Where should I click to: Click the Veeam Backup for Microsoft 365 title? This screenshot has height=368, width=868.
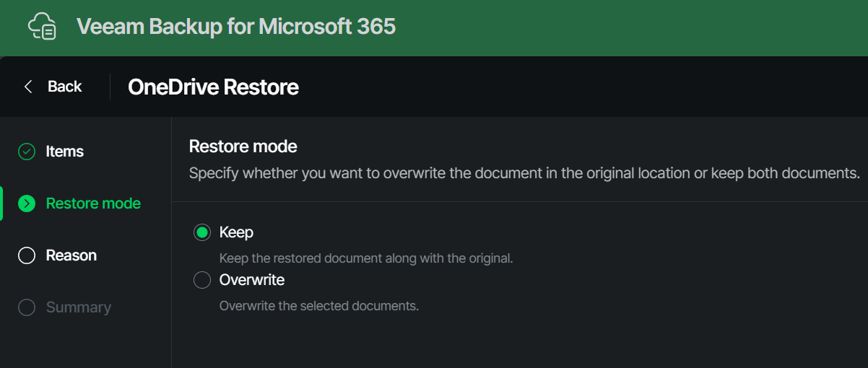point(236,27)
